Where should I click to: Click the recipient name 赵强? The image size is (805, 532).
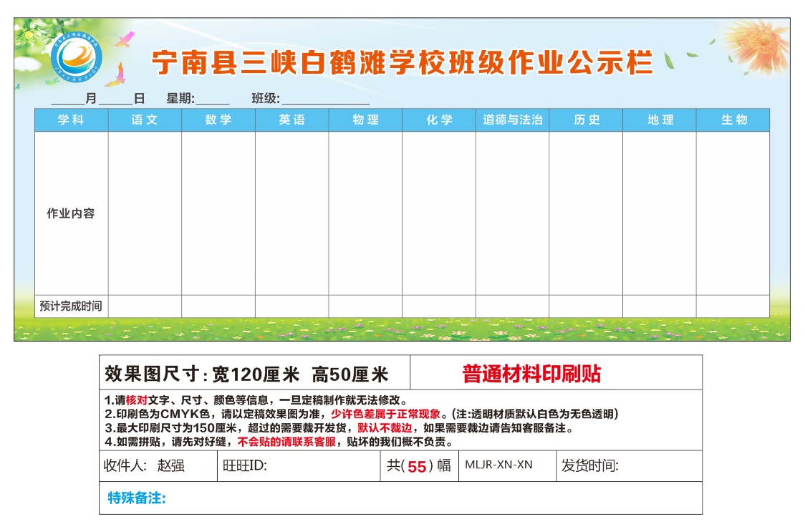pos(171,465)
